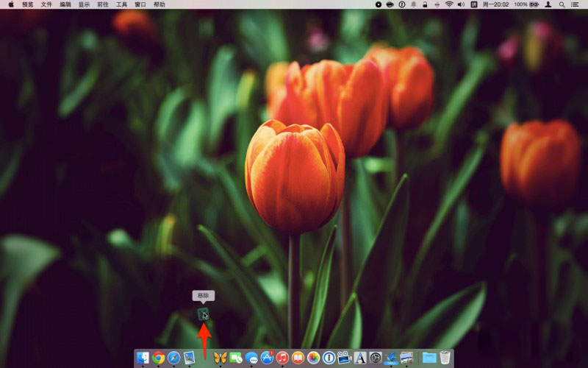588x368 pixels.
Task: Open the 工具 menu
Action: tap(121, 4)
